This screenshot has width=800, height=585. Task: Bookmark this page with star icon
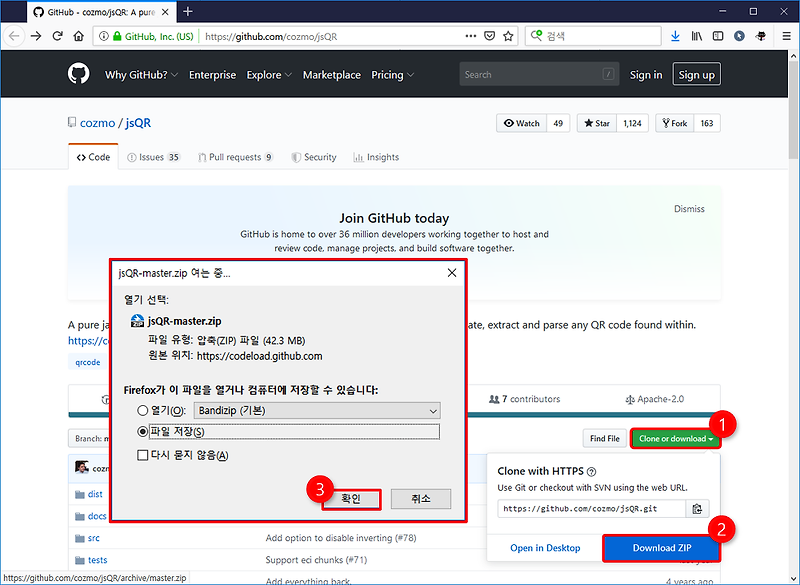pyautogui.click(x=508, y=36)
